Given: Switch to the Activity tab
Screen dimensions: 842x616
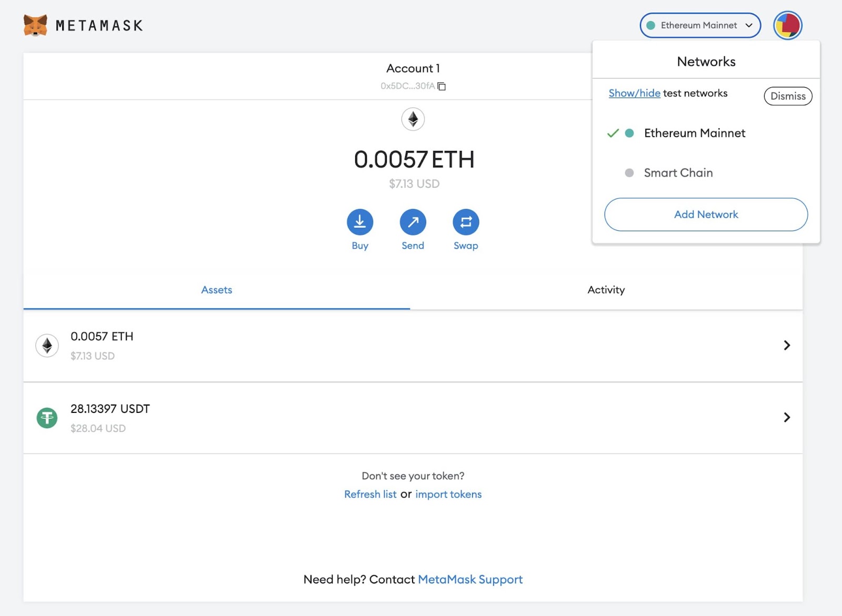Looking at the screenshot, I should (606, 290).
